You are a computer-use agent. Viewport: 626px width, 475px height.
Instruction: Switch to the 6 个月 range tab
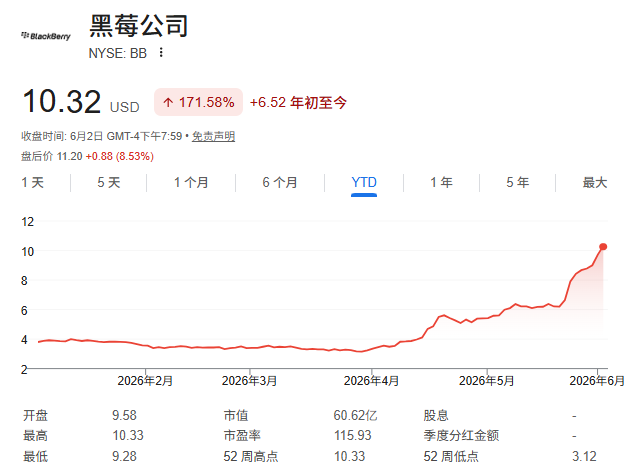pos(280,182)
